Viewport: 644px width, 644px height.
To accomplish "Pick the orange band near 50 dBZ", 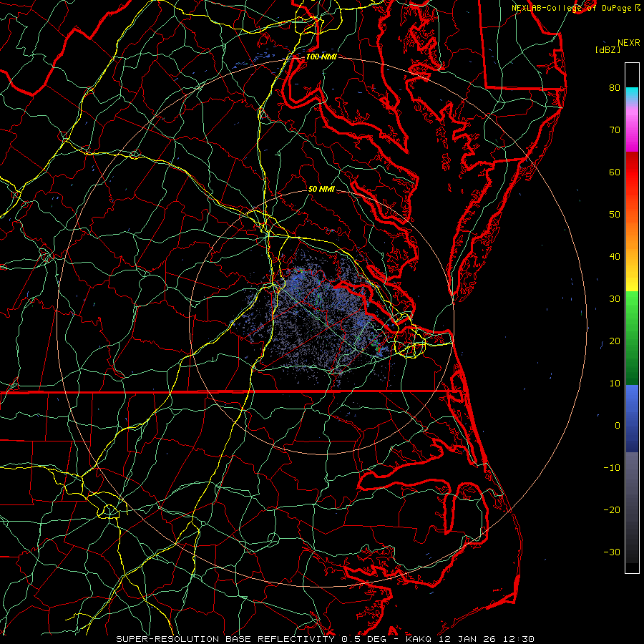I will click(x=632, y=215).
